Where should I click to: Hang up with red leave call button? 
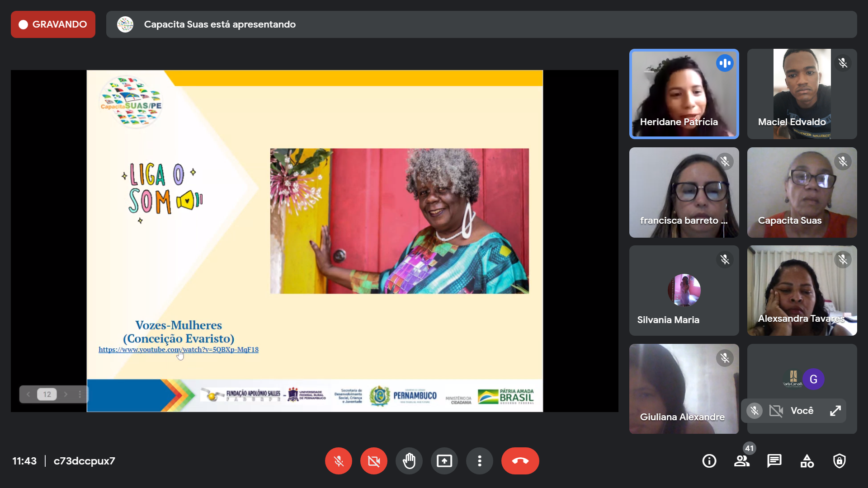[520, 461]
